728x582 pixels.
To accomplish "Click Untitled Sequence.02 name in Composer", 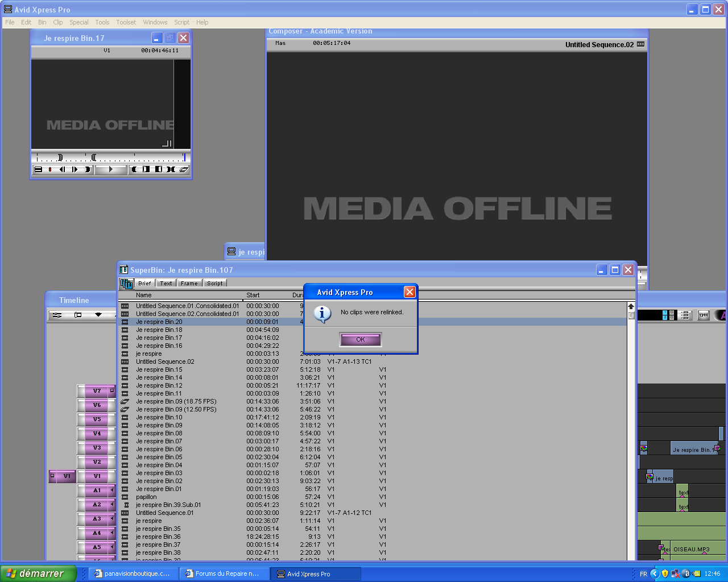I will (599, 44).
